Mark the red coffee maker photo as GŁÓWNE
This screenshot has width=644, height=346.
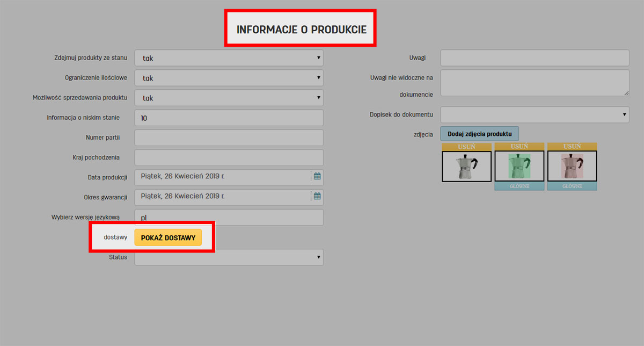tap(572, 186)
